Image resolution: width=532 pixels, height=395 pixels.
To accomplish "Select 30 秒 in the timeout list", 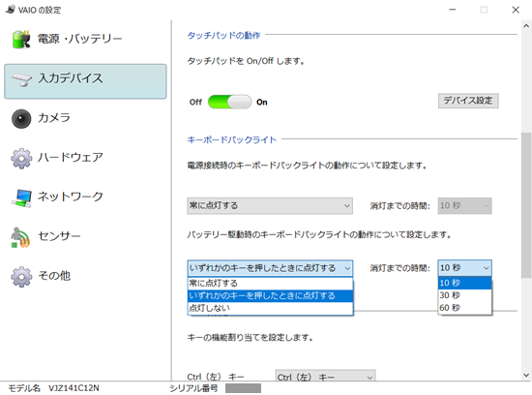I will [x=464, y=295].
